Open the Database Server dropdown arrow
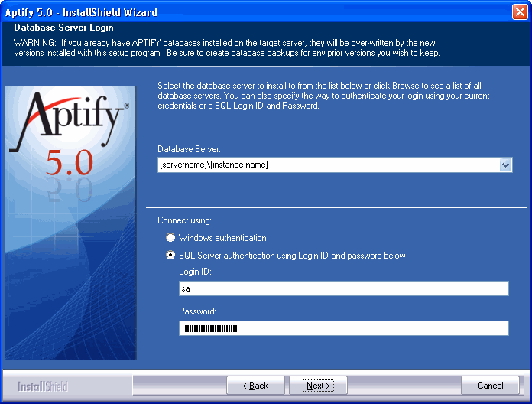The width and height of the screenshot is (532, 404). 505,165
